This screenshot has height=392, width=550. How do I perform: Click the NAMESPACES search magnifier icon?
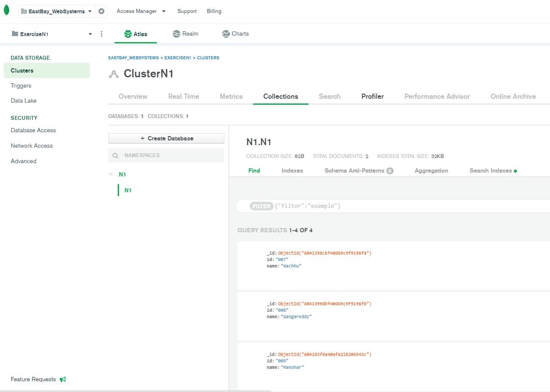(115, 155)
